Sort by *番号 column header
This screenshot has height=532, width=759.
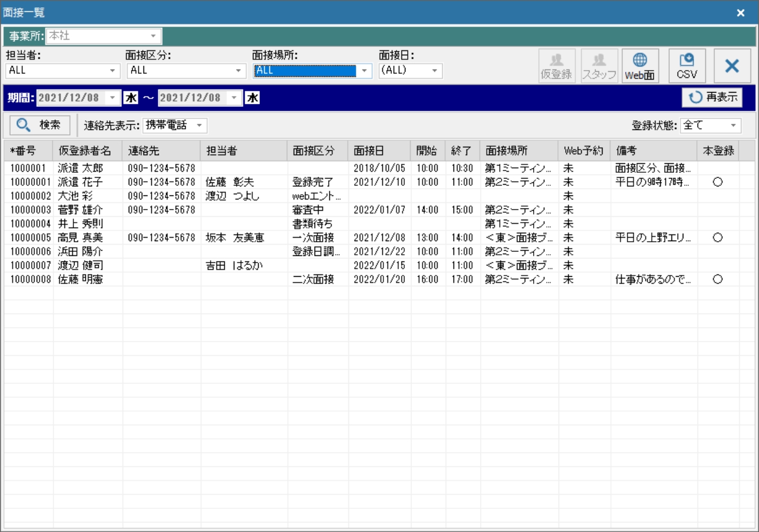click(x=29, y=151)
